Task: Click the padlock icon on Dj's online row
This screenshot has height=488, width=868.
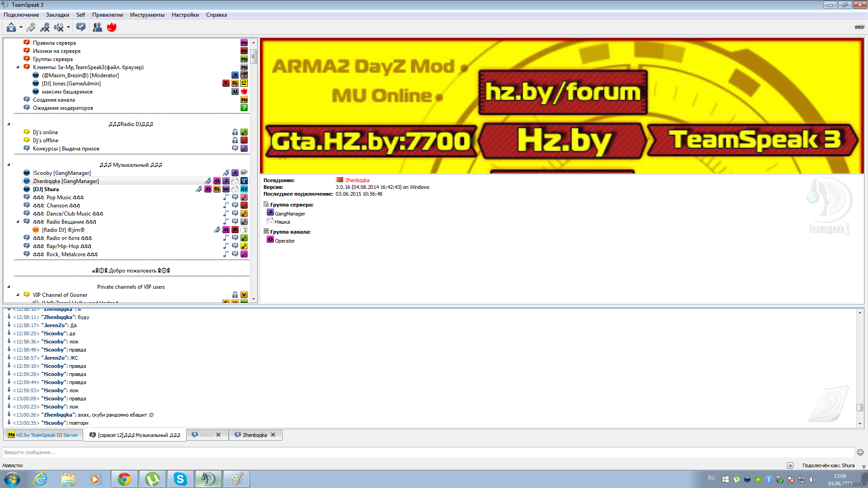Action: point(235,132)
